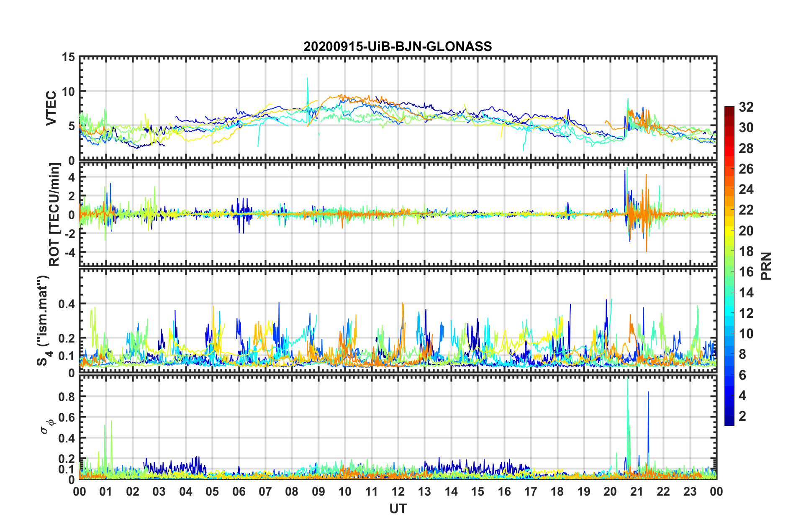Select the 07 hour tick on the UT axis

click(x=265, y=491)
